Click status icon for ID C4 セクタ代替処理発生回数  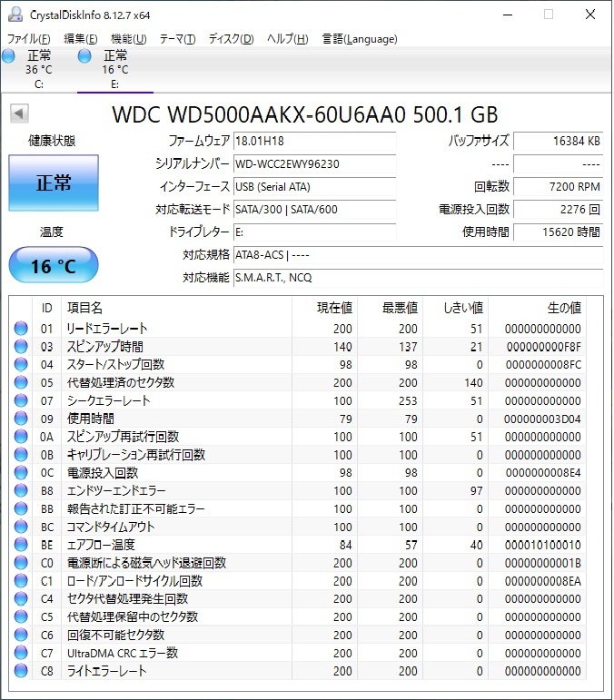click(x=21, y=598)
